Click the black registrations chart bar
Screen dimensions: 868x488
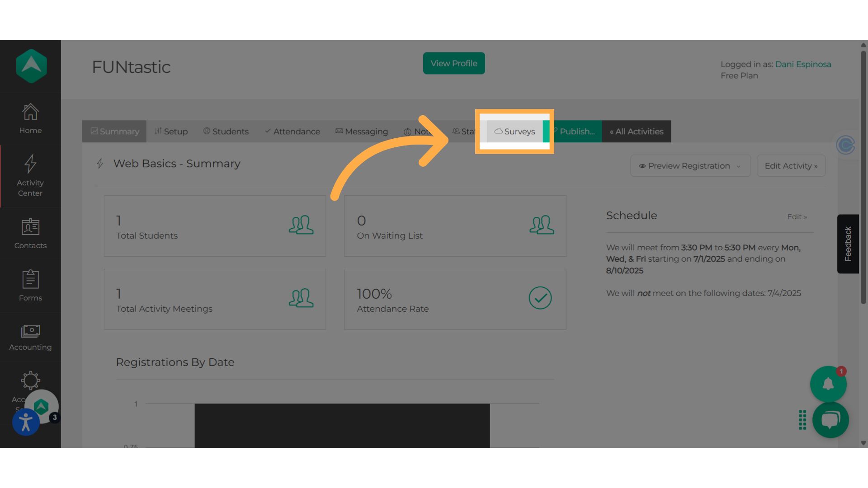pos(342,426)
